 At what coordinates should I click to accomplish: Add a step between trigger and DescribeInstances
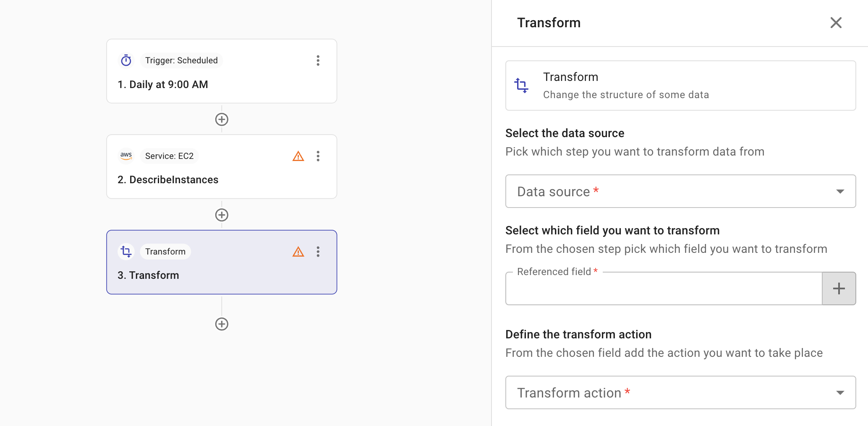(221, 119)
